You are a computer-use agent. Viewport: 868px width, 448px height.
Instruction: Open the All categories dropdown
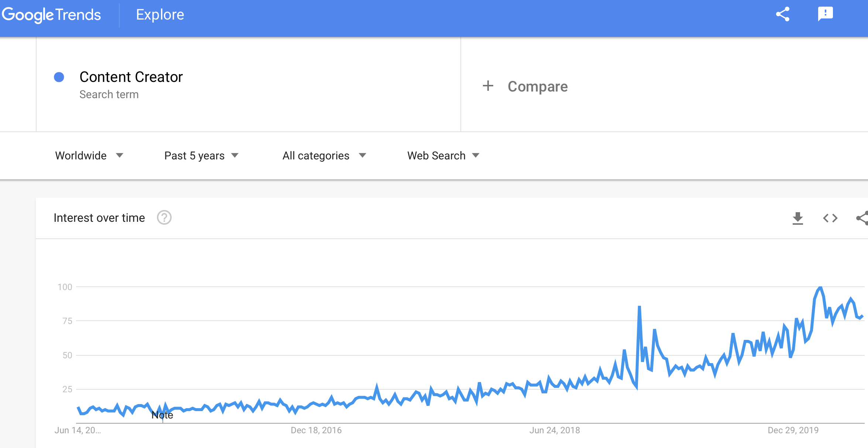(x=324, y=155)
